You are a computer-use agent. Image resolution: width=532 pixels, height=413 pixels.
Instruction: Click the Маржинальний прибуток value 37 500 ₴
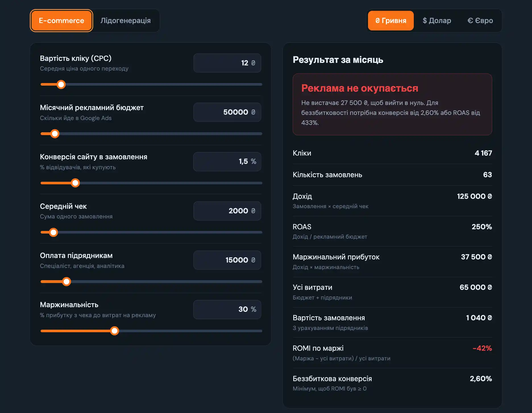coord(476,257)
